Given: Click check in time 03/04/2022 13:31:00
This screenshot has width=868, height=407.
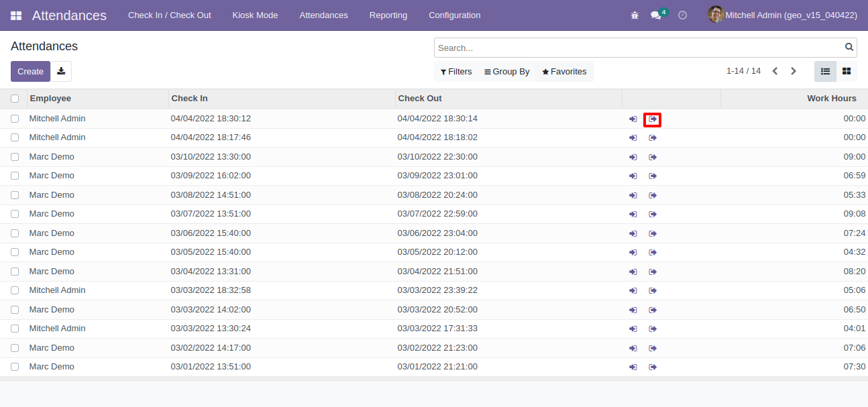Looking at the screenshot, I should pos(211,272).
